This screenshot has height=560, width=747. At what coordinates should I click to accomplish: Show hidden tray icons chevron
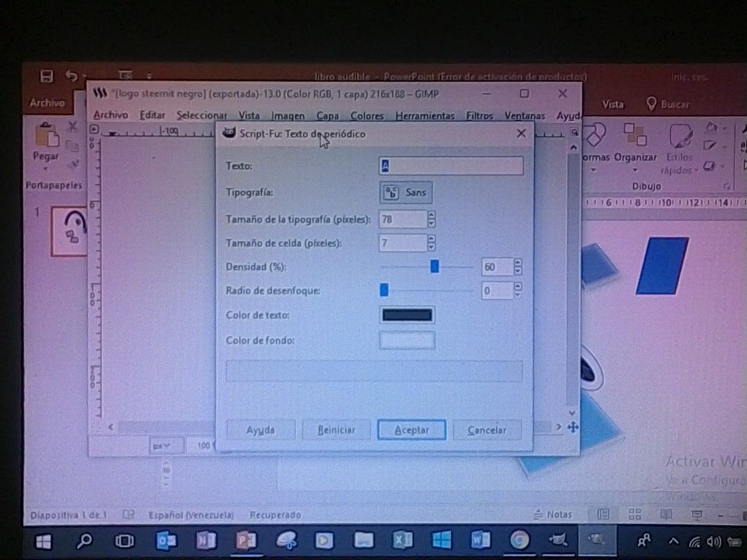point(673,541)
